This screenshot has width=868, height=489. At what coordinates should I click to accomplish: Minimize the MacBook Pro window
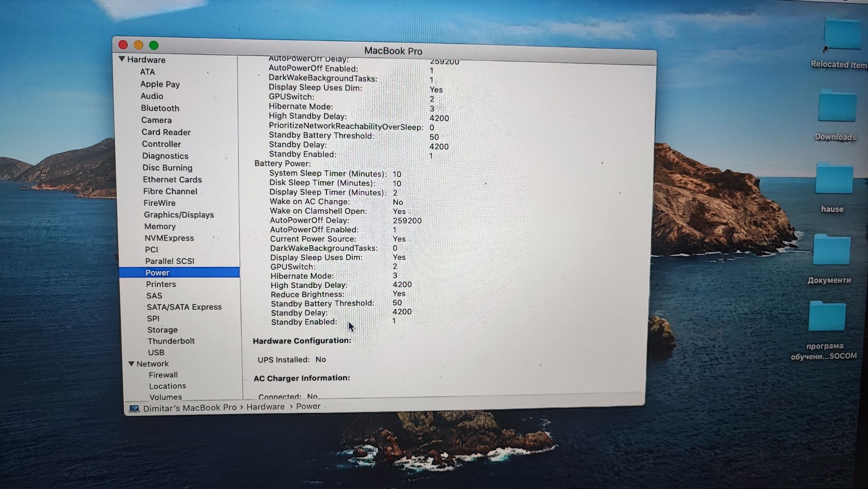point(138,45)
